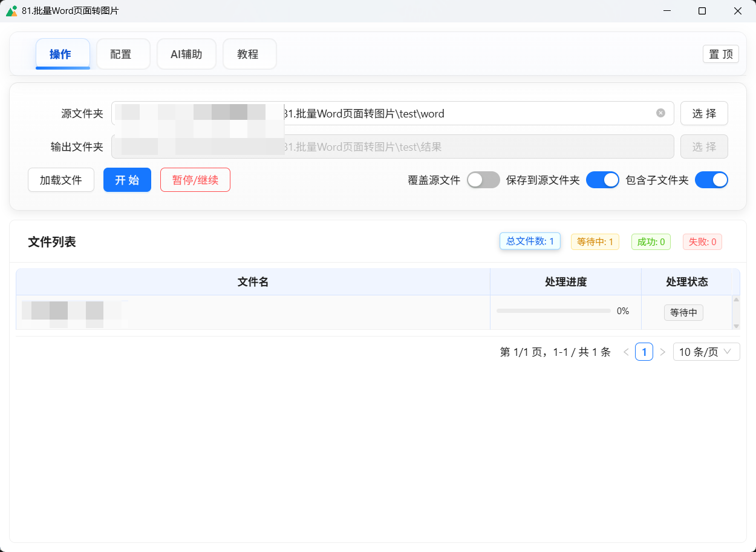Clear the 源文件夹 path with the x icon
756x552 pixels.
(660, 113)
